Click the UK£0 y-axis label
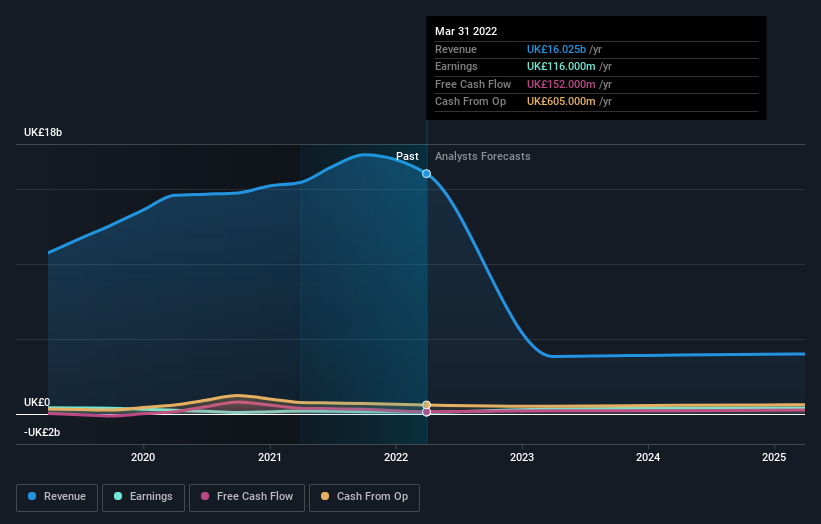821x524 pixels. pyautogui.click(x=37, y=402)
